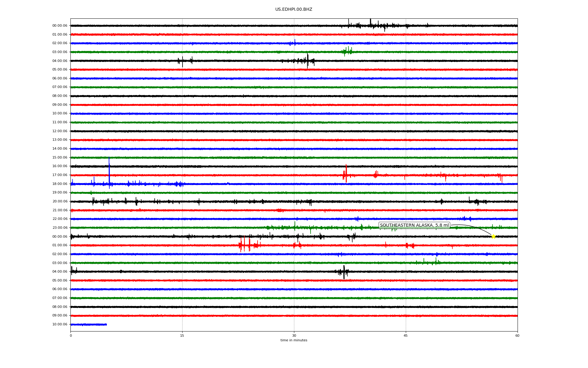Click the 15 minute x-axis tick label
Image resolution: width=588 pixels, height=368 pixels.
182,335
